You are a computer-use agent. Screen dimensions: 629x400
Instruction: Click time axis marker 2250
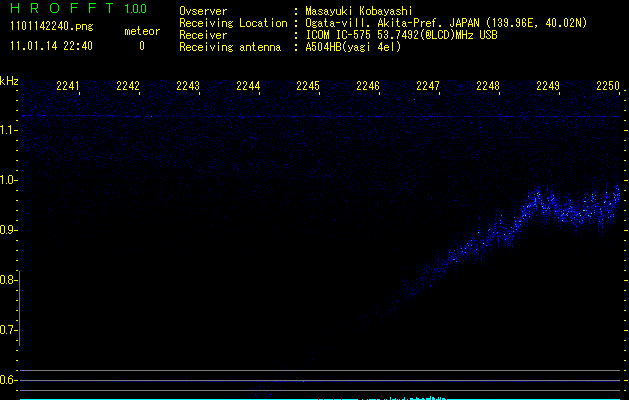coord(608,86)
